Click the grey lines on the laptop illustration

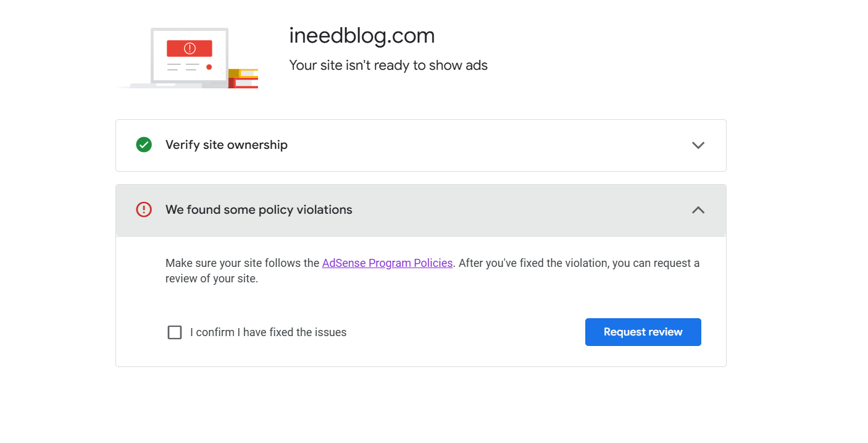(x=183, y=67)
